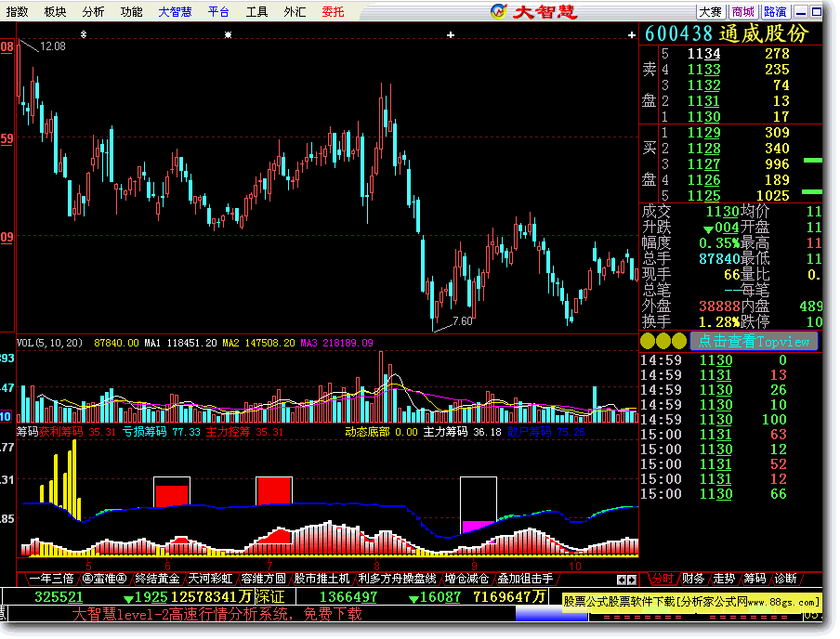Open the 平台 menu
Screen dimensions: 840x639
218,11
